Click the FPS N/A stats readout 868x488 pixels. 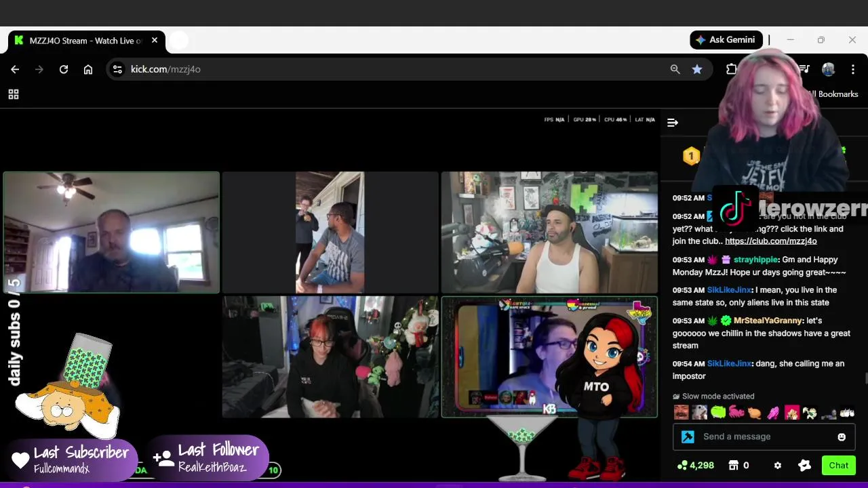click(x=554, y=120)
